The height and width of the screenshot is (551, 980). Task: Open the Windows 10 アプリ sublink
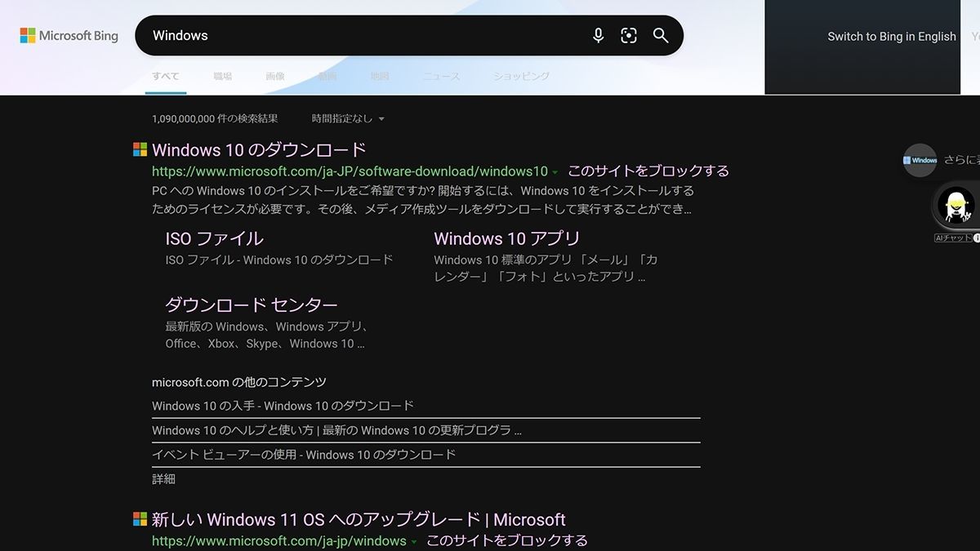coord(507,238)
